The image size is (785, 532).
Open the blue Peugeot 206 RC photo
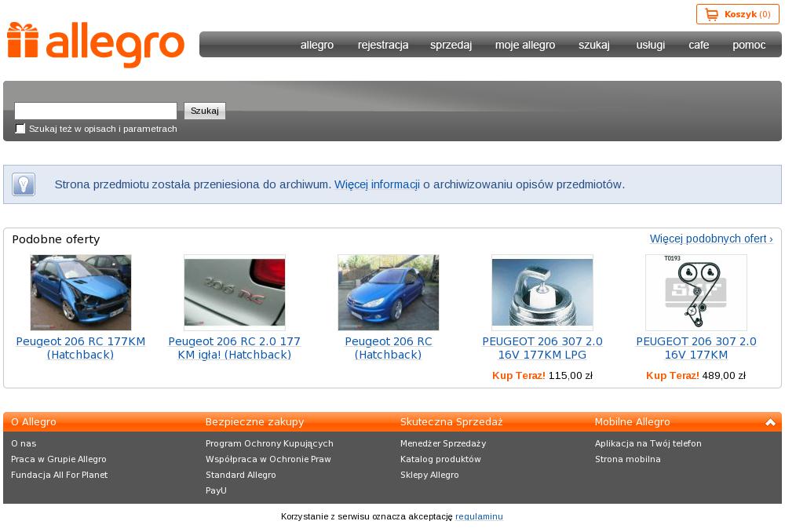pyautogui.click(x=389, y=292)
